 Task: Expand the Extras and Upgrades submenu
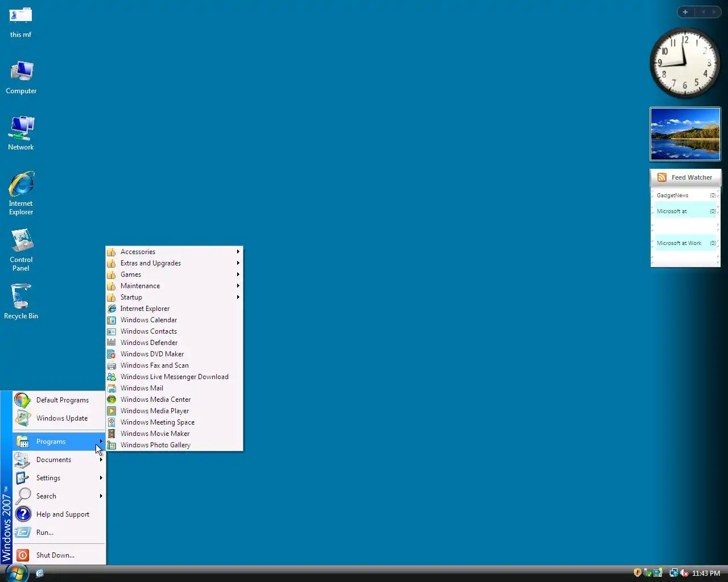174,263
